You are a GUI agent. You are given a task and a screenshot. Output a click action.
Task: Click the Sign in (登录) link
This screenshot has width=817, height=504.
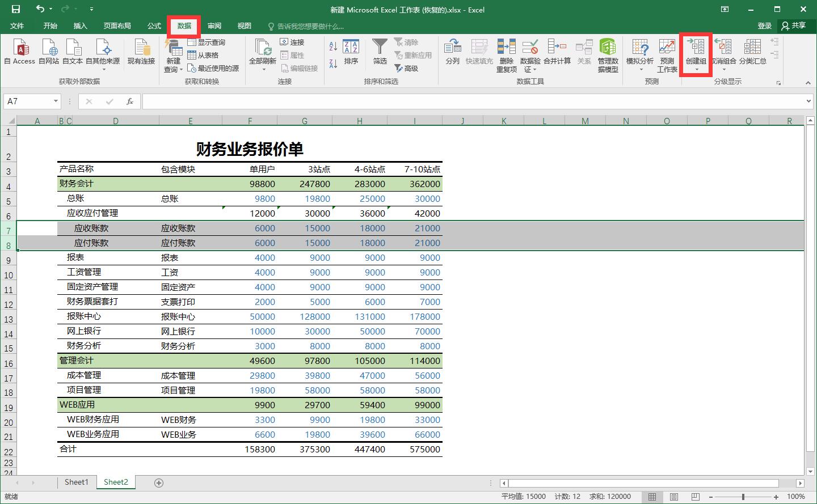pyautogui.click(x=764, y=26)
